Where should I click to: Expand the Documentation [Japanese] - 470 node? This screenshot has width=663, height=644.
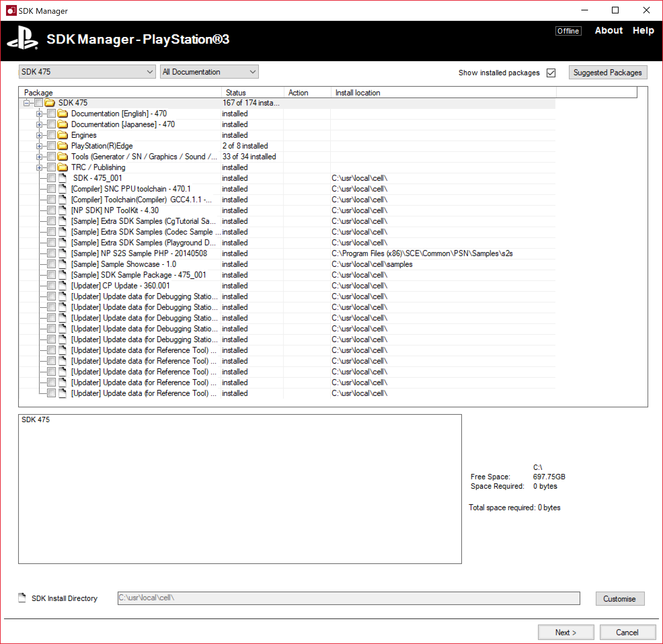pos(39,124)
